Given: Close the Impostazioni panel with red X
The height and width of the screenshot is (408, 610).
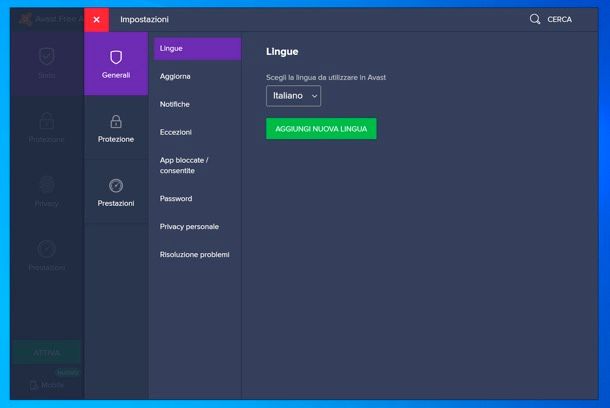Looking at the screenshot, I should [96, 19].
